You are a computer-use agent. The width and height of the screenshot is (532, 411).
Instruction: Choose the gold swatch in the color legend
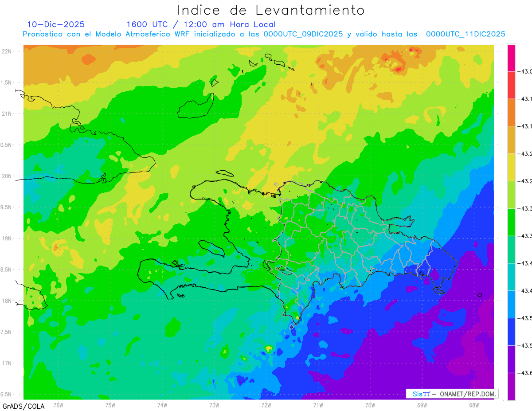click(511, 140)
